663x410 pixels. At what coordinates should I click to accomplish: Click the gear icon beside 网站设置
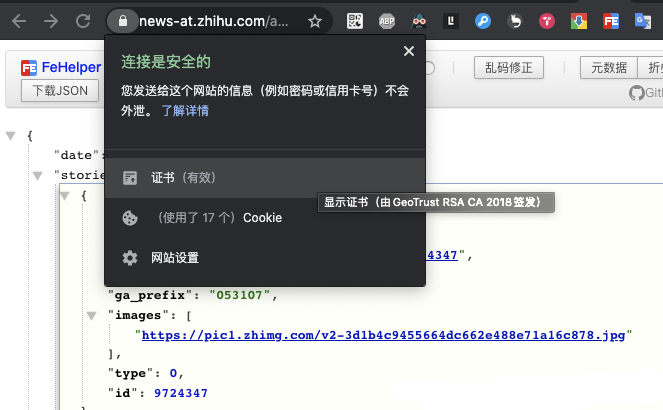point(130,258)
